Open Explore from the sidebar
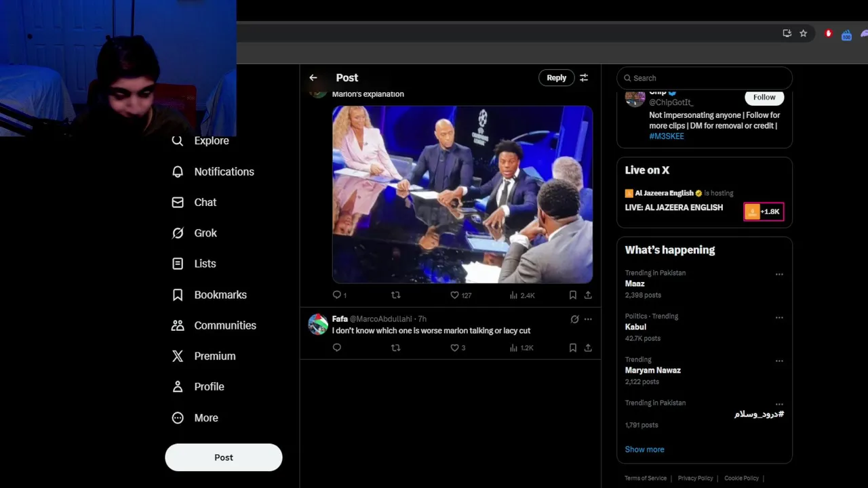Image resolution: width=868 pixels, height=488 pixels. 211,140
